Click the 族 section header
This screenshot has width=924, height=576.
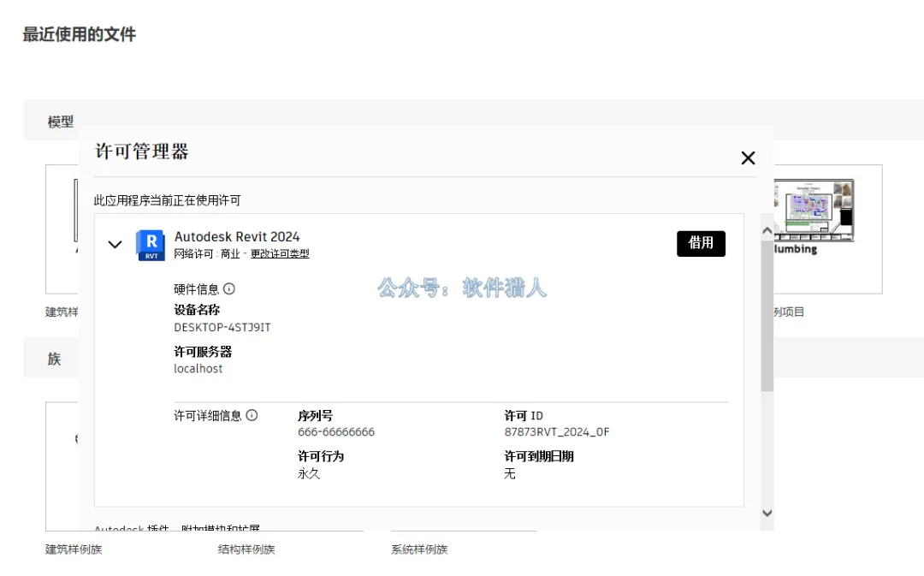click(54, 359)
